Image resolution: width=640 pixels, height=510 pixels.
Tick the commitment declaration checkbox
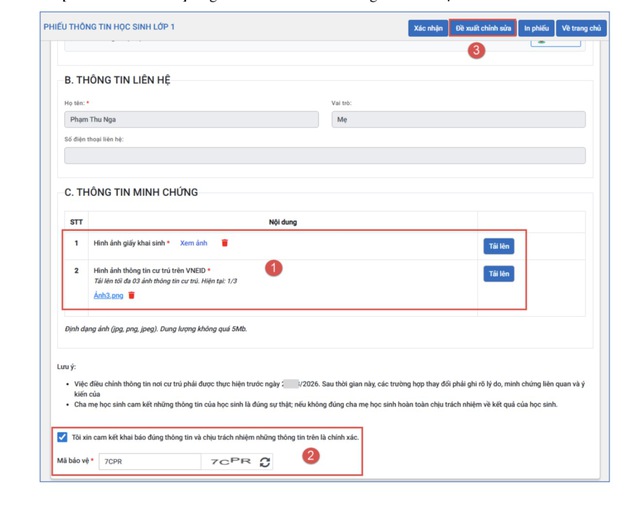click(63, 437)
